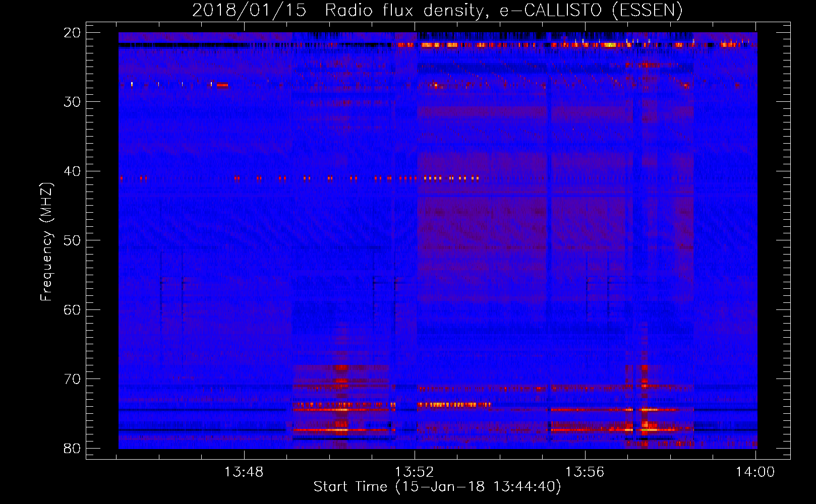Click the plot title mentioning e-CALLISTO (ESSEN)
The width and height of the screenshot is (816, 504).
pyautogui.click(x=437, y=11)
